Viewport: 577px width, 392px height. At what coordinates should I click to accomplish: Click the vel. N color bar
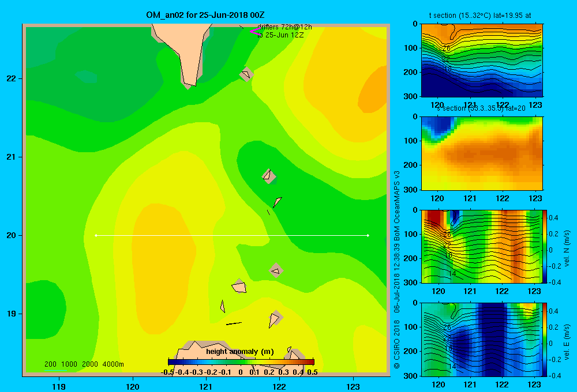click(x=545, y=247)
